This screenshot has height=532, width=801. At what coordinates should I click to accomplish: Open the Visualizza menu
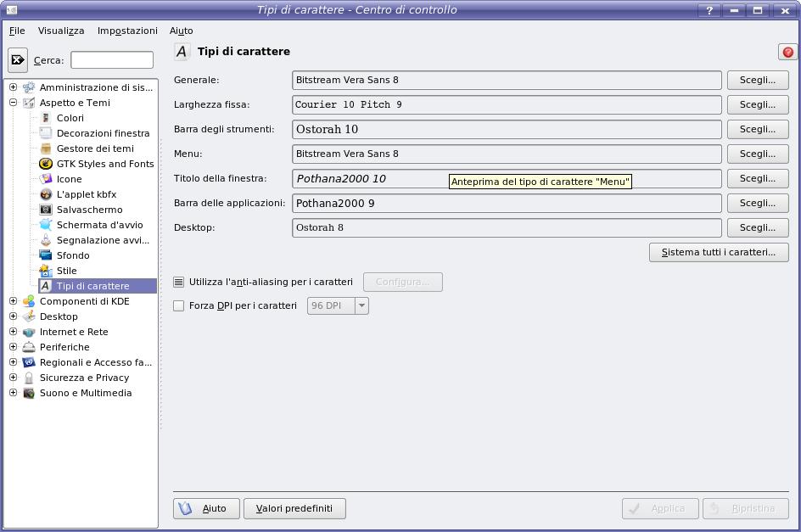[61, 31]
